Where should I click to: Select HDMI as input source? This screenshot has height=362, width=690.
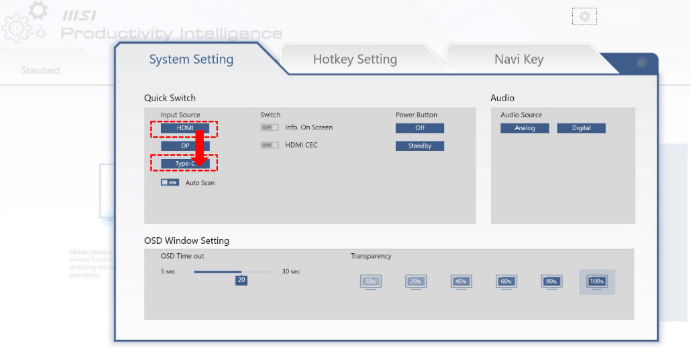[x=185, y=128]
